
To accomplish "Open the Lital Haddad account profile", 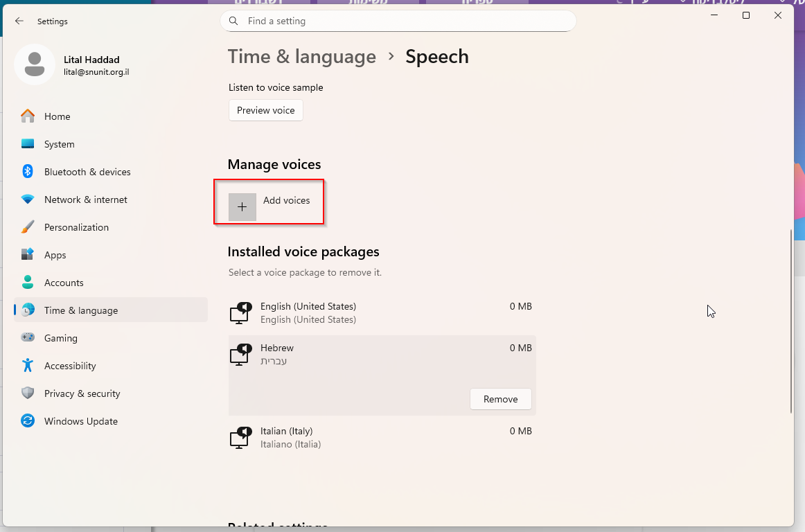I will coord(72,65).
